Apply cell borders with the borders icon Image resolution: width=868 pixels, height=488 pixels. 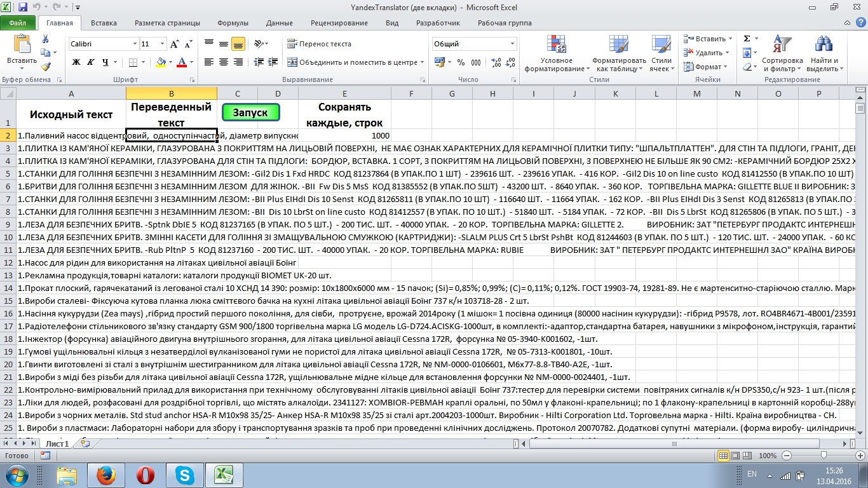[133, 62]
